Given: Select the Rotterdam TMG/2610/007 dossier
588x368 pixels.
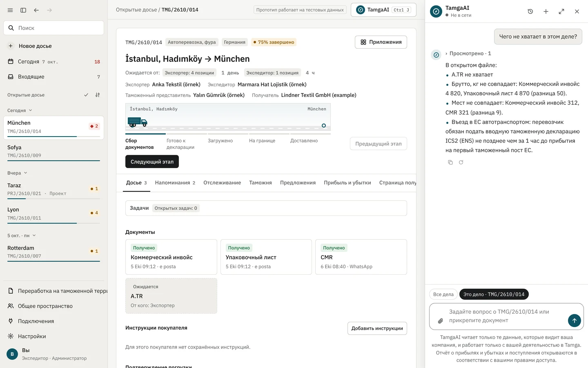Looking at the screenshot, I should (53, 252).
